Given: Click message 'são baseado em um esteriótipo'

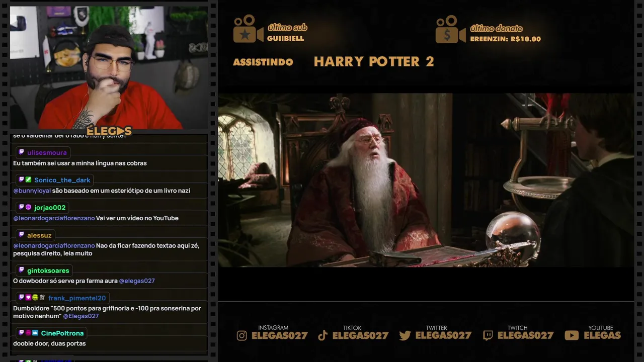Looking at the screenshot, I should pyautogui.click(x=121, y=191).
